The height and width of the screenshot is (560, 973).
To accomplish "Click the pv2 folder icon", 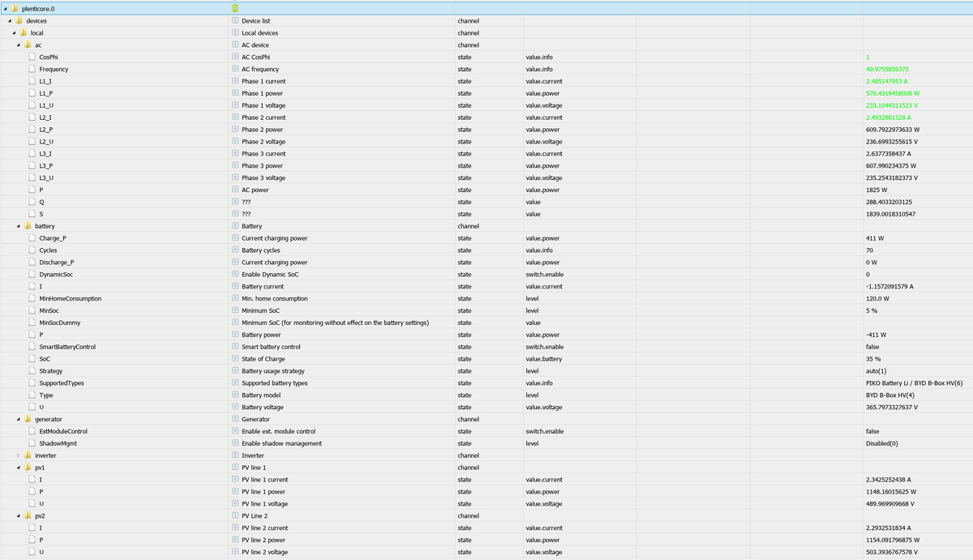I will (28, 515).
